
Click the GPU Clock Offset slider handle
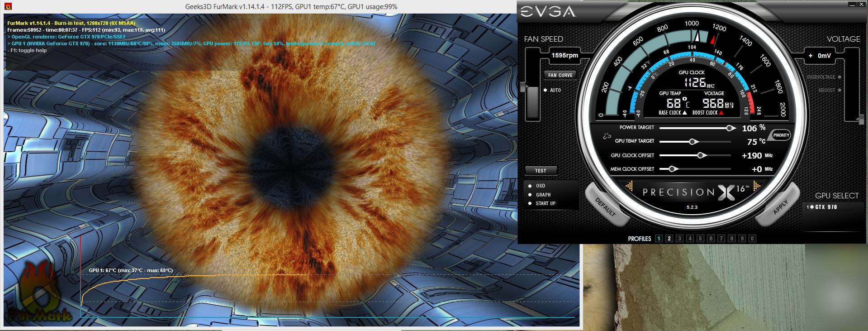tap(701, 155)
